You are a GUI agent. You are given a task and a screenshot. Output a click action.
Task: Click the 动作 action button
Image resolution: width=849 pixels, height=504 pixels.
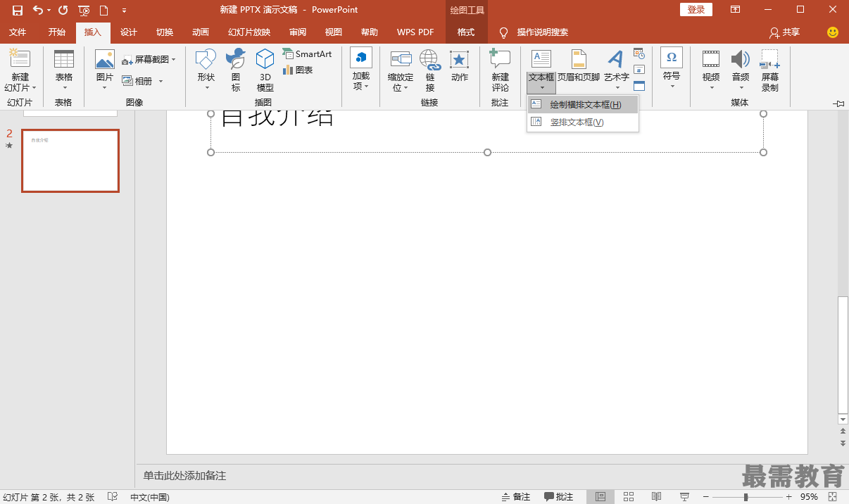[x=460, y=65]
